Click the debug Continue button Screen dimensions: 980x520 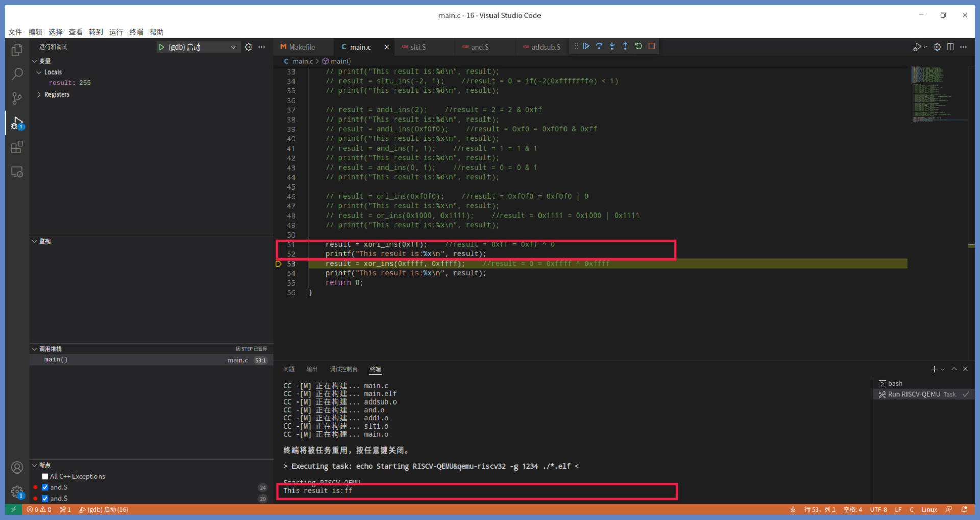pos(586,46)
